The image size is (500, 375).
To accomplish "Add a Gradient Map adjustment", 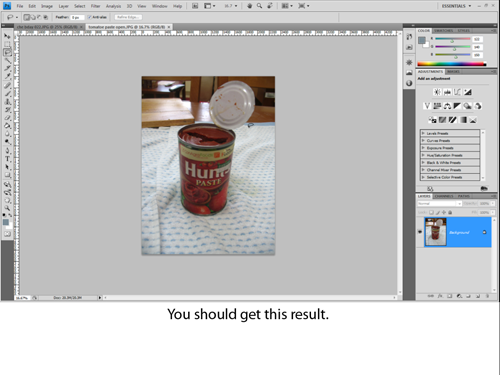I will 463,120.
